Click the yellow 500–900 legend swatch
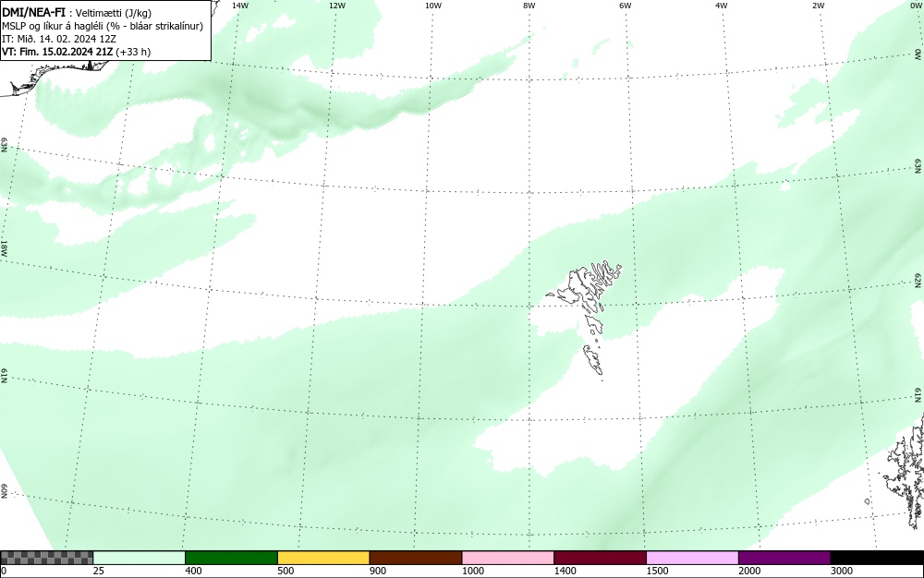The width and height of the screenshot is (924, 578). click(323, 558)
